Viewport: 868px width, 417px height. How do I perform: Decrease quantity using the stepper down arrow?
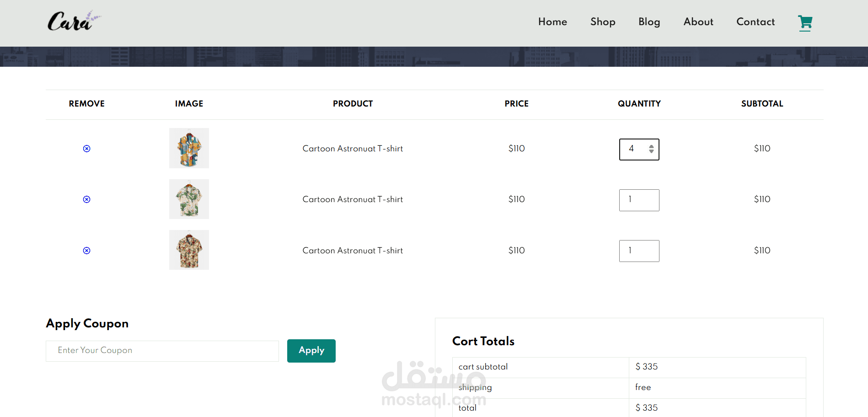pos(651,152)
